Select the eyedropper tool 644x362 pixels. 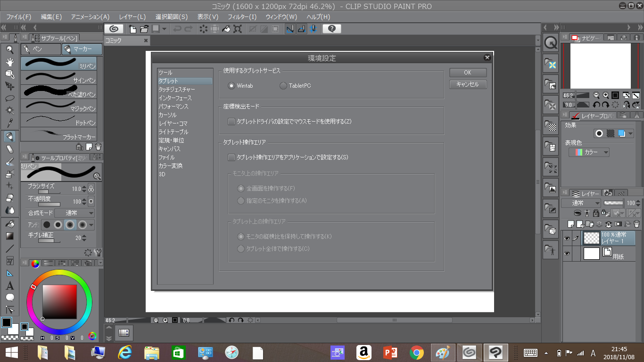9,123
